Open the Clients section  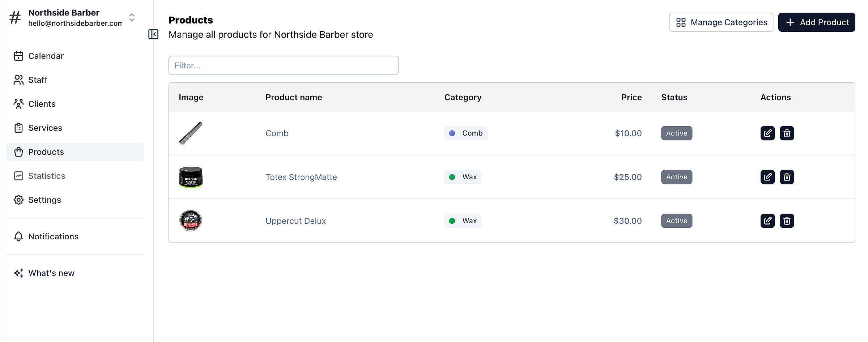point(75,104)
